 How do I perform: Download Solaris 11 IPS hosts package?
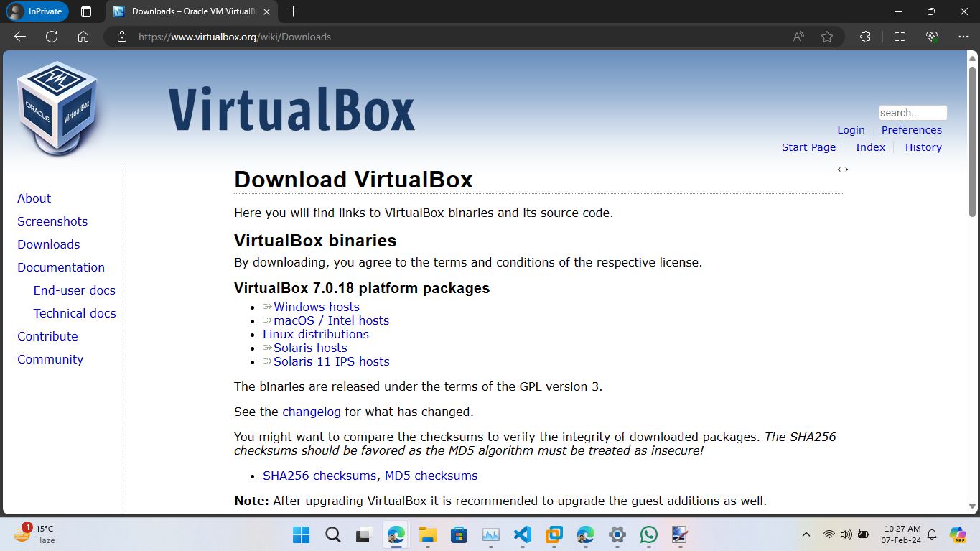coord(332,361)
